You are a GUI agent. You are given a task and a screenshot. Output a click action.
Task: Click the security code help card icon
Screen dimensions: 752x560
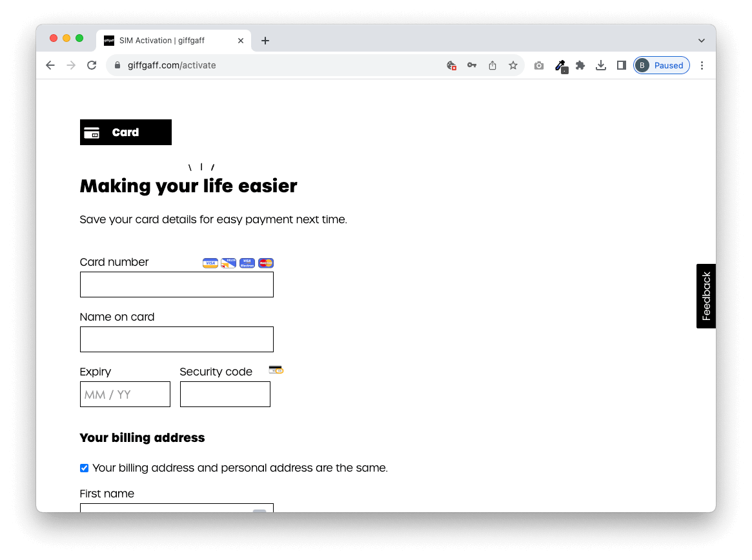(276, 370)
